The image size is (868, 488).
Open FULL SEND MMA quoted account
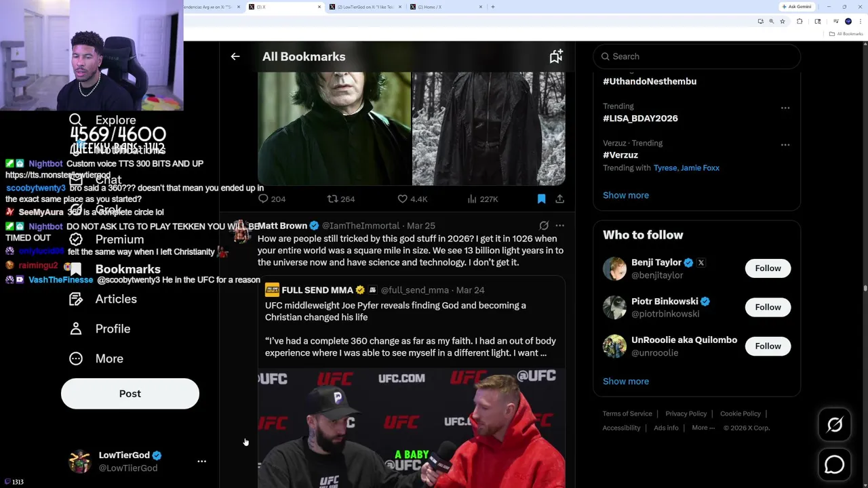tap(317, 290)
